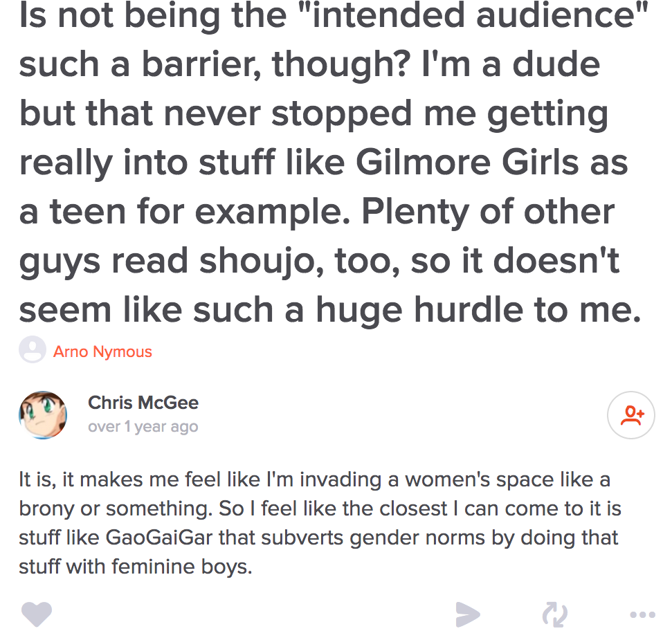Viewport: 672px width, 640px height.
Task: Click the "over 1 year ago" timestamp
Action: pyautogui.click(x=143, y=427)
